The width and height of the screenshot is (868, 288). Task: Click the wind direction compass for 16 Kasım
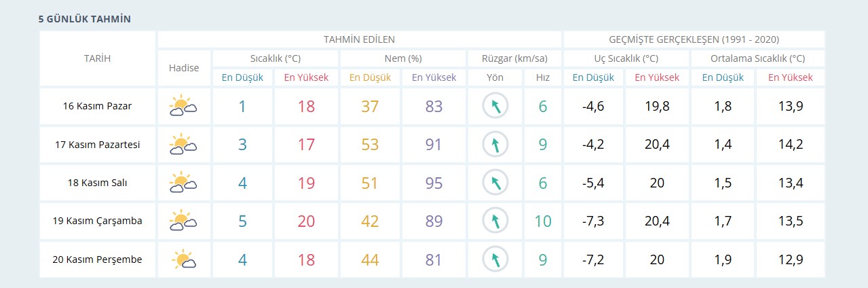pos(495,106)
